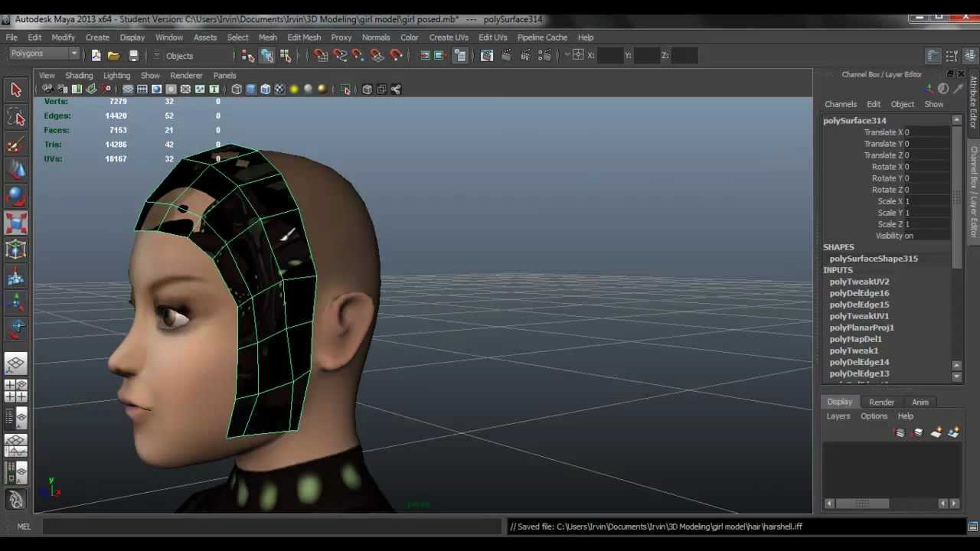Open Render Settings clapper icon

pos(544,55)
